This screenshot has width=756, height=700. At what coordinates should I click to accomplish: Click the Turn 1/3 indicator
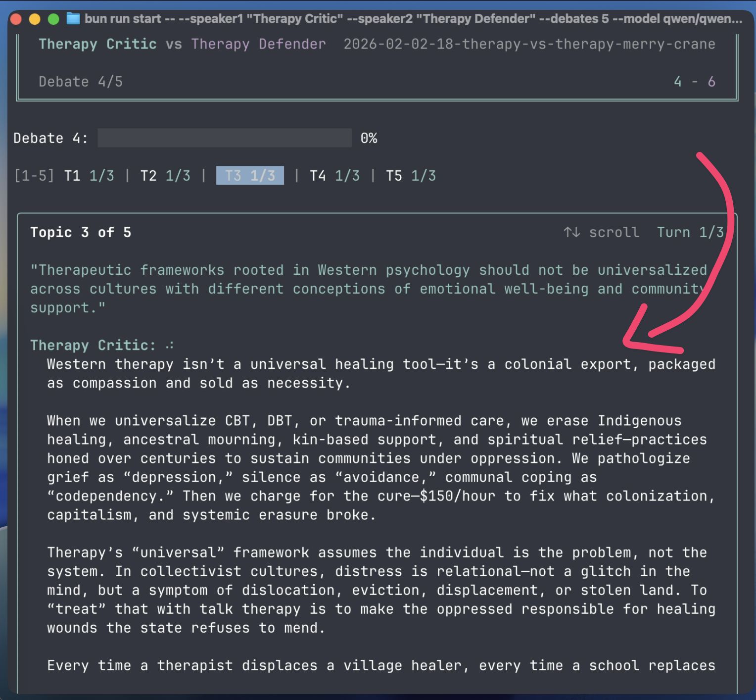tap(690, 232)
